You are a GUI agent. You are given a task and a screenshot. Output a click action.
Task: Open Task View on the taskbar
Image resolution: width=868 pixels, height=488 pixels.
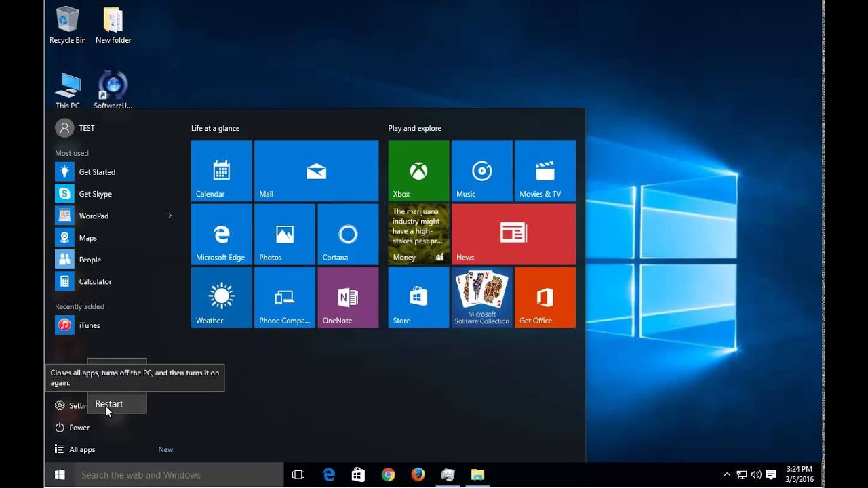(x=298, y=475)
